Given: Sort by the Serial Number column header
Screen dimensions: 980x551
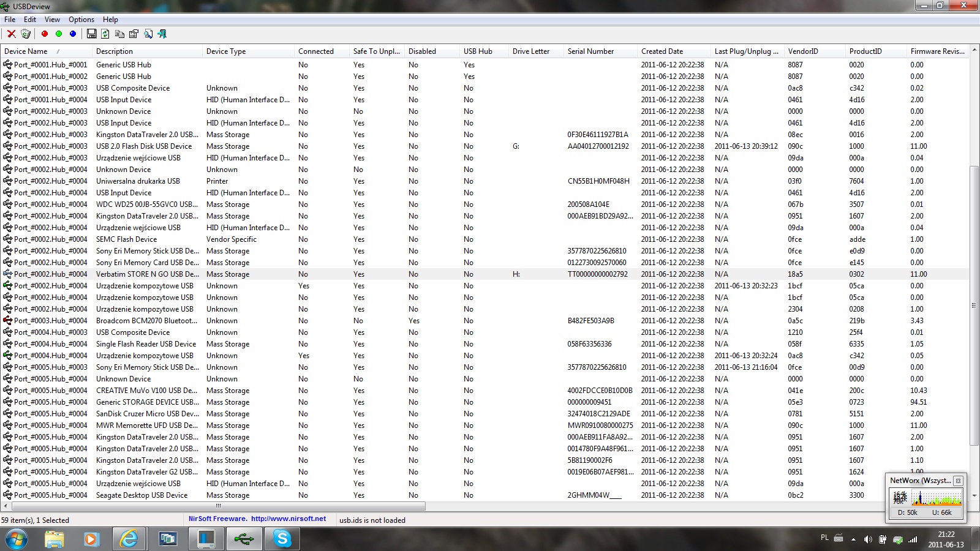Looking at the screenshot, I should [600, 51].
